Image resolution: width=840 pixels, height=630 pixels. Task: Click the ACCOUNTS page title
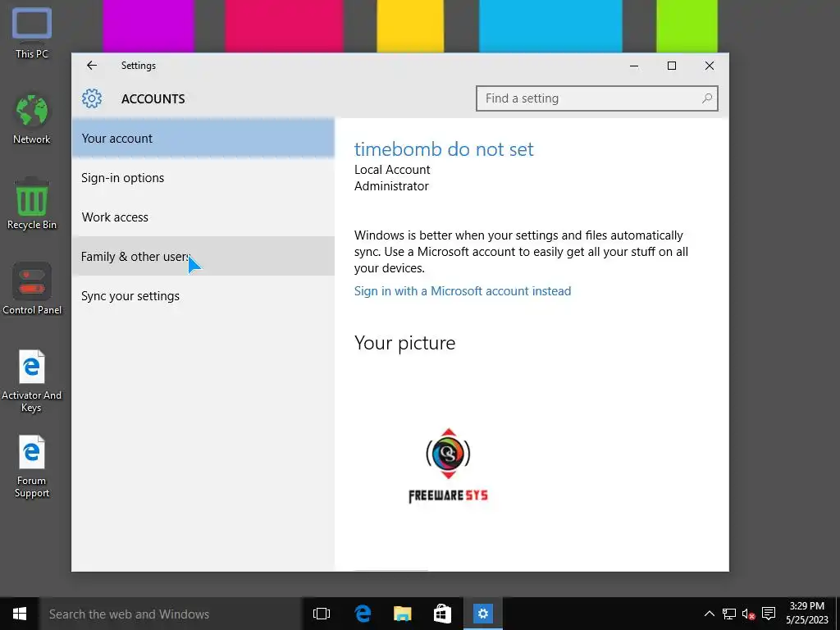pos(153,99)
